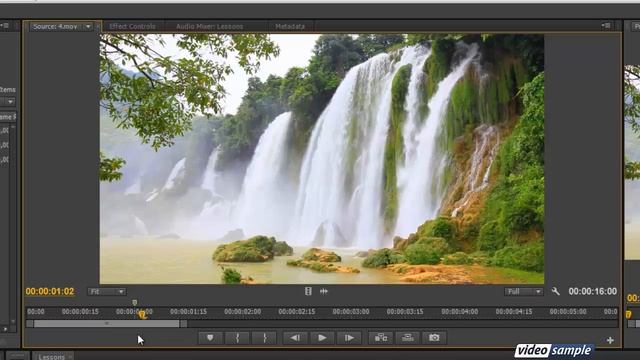Export a frame with the camera icon
640x360 pixels.
[434, 338]
